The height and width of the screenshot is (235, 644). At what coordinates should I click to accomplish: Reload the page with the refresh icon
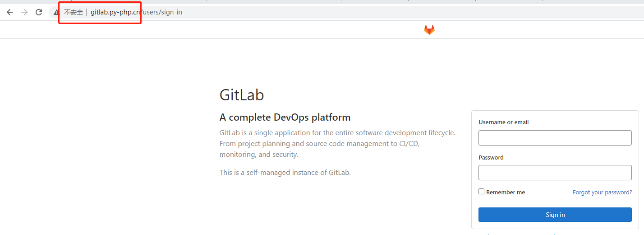pos(39,12)
